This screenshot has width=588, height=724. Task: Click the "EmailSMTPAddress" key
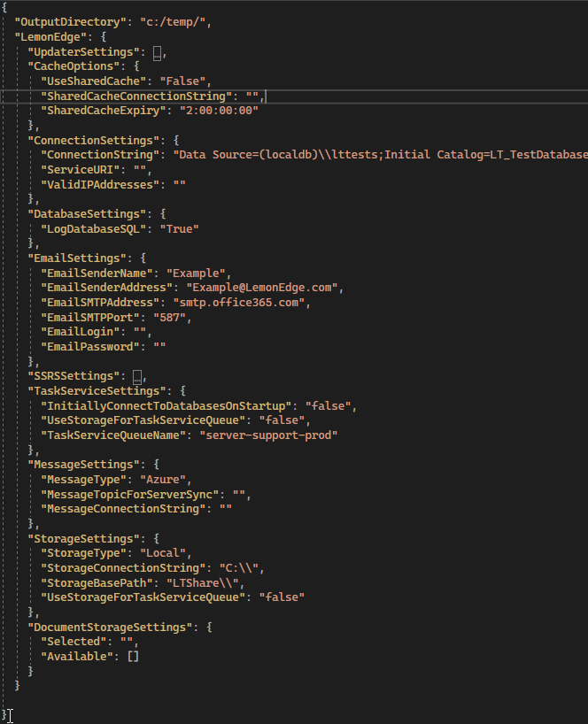click(100, 303)
